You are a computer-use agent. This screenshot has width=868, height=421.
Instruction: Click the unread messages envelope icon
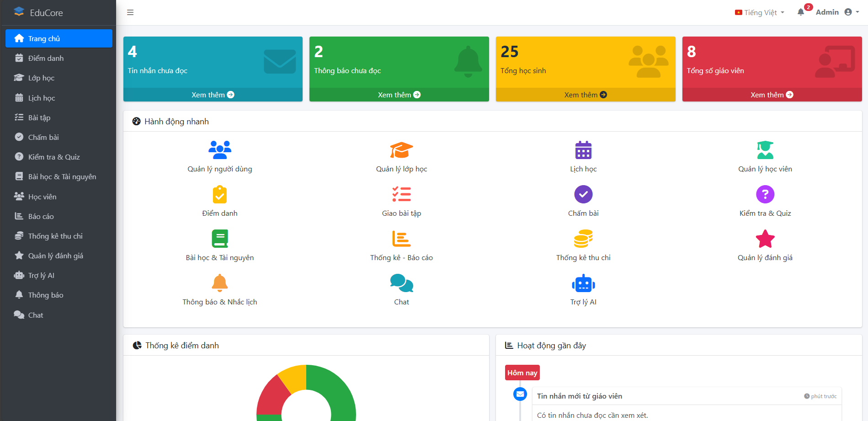coord(280,62)
